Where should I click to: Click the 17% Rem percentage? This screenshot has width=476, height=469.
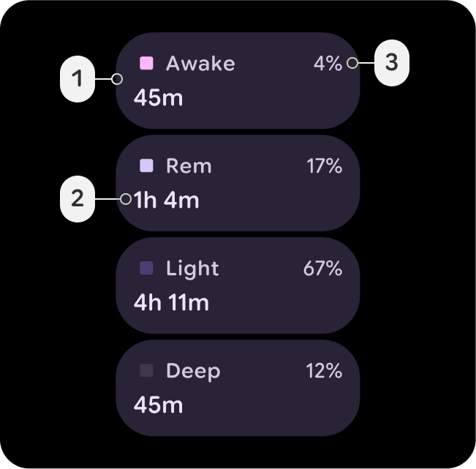coord(324,166)
